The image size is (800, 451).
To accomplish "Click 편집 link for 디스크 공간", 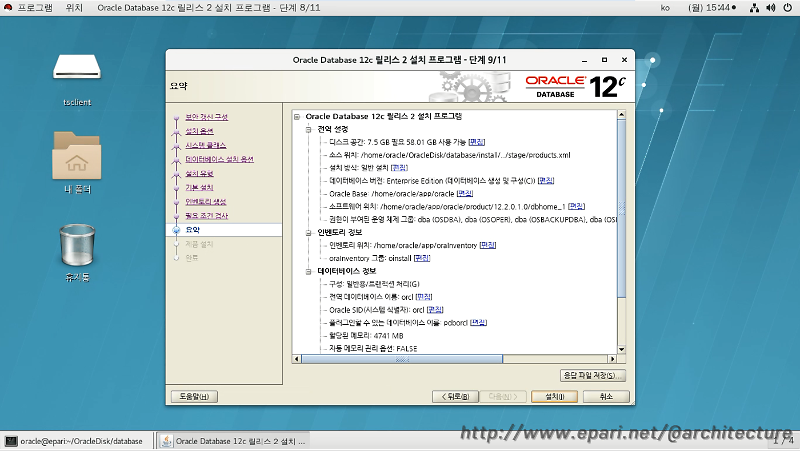I will (477, 142).
